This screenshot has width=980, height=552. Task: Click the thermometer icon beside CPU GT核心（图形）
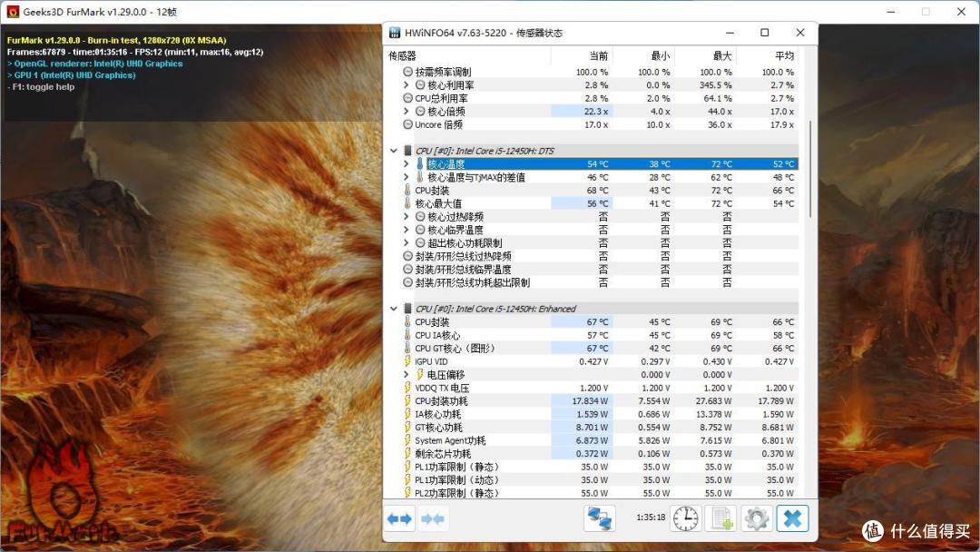coord(407,349)
